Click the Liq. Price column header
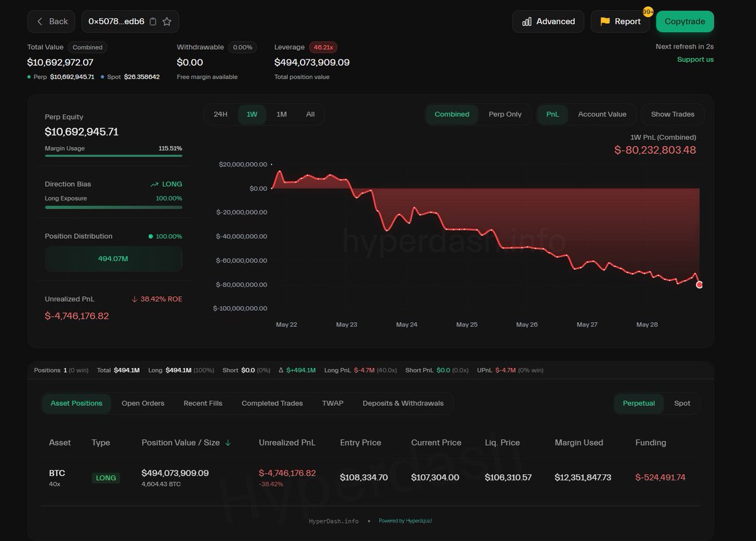The width and height of the screenshot is (756, 541). coord(503,443)
